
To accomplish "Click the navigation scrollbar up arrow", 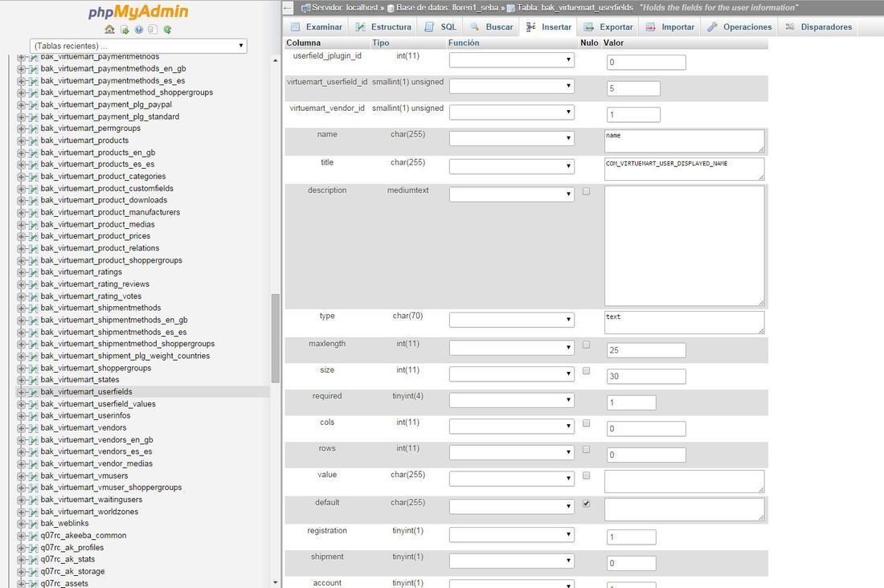I will (x=276, y=60).
